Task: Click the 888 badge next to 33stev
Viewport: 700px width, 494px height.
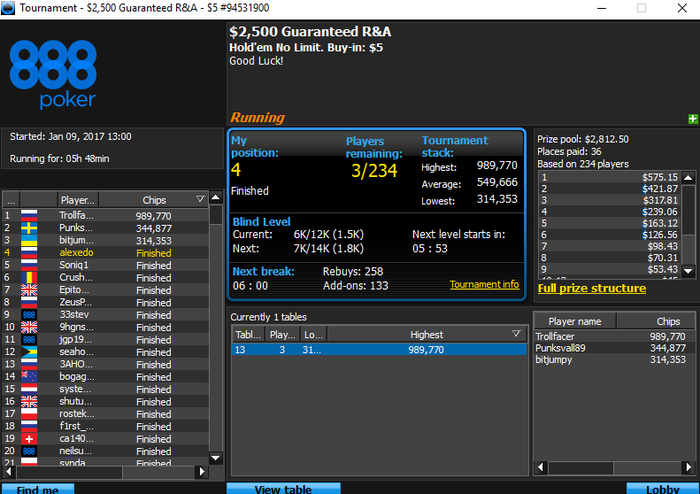Action: click(x=29, y=315)
